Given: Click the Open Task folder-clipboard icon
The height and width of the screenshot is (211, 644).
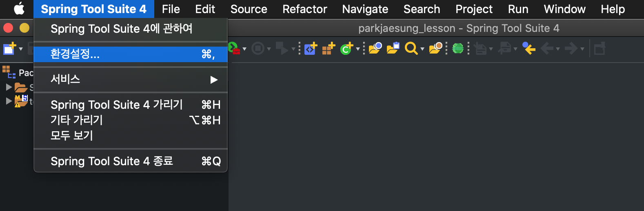Looking at the screenshot, I should [x=393, y=48].
